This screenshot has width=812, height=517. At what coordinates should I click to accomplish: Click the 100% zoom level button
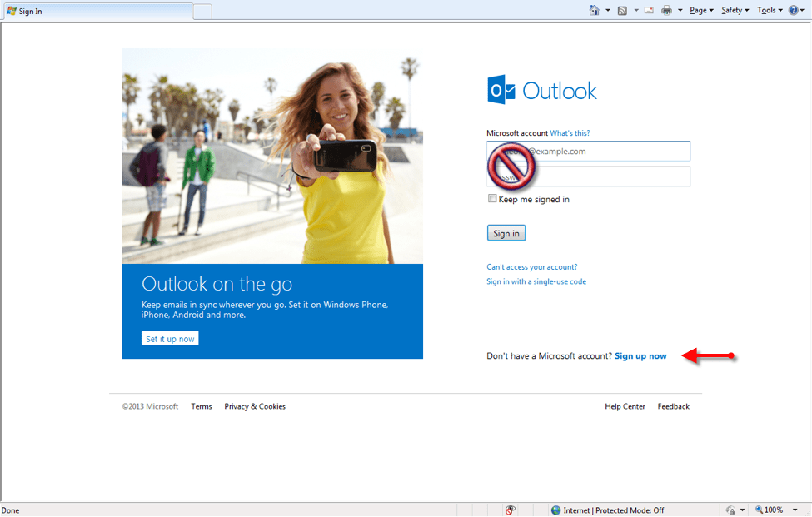coord(769,510)
